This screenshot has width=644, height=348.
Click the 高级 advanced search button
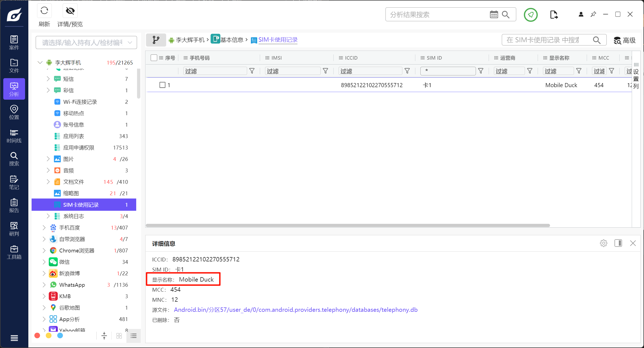[624, 40]
